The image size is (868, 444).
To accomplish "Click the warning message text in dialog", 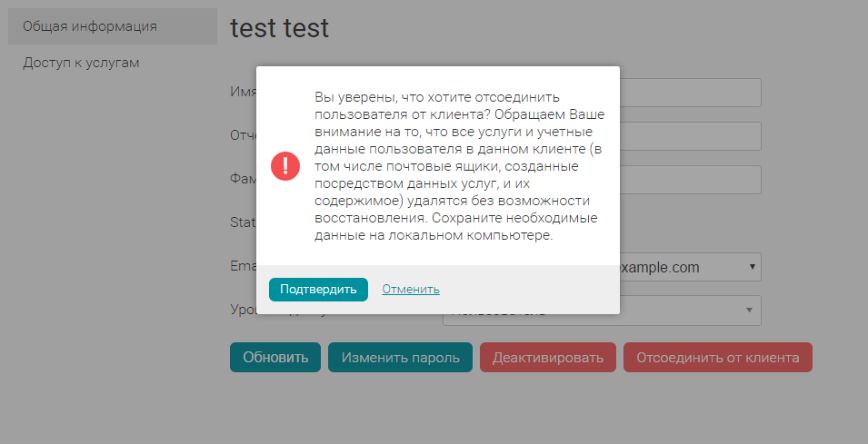I will click(x=453, y=166).
